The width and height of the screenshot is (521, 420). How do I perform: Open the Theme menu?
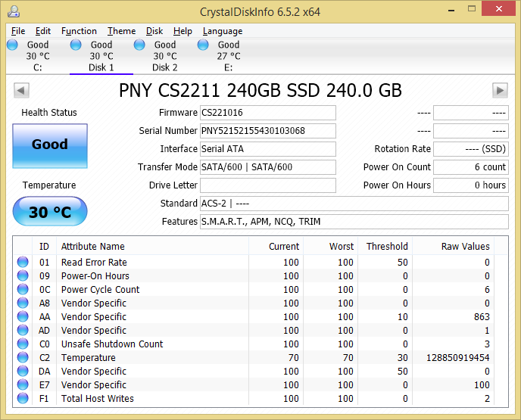click(x=121, y=31)
